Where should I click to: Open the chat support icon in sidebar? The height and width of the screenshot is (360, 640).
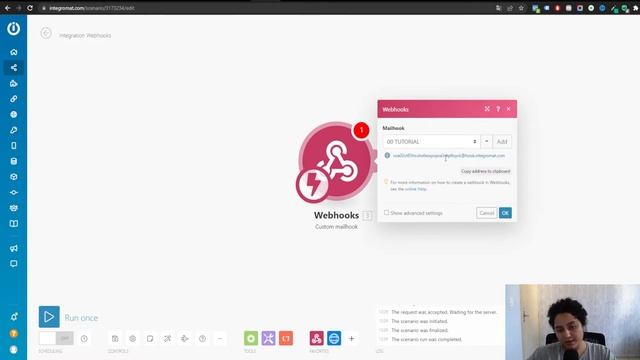pyautogui.click(x=13, y=264)
